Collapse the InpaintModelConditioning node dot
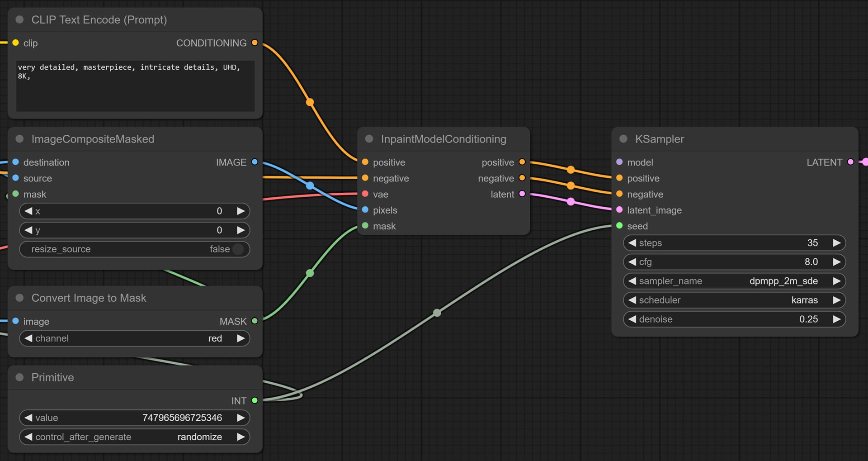Screen dimensions: 868x461 click(369, 139)
